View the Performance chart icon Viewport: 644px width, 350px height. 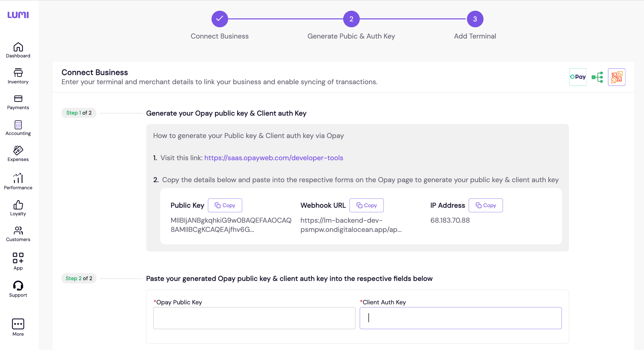[18, 181]
